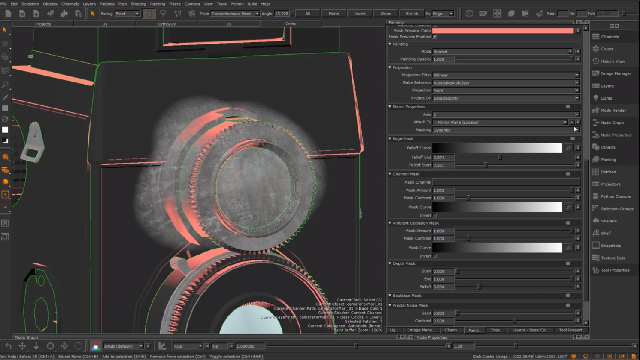Open the History View palette
The width and height of the screenshot is (640, 360).
(609, 61)
